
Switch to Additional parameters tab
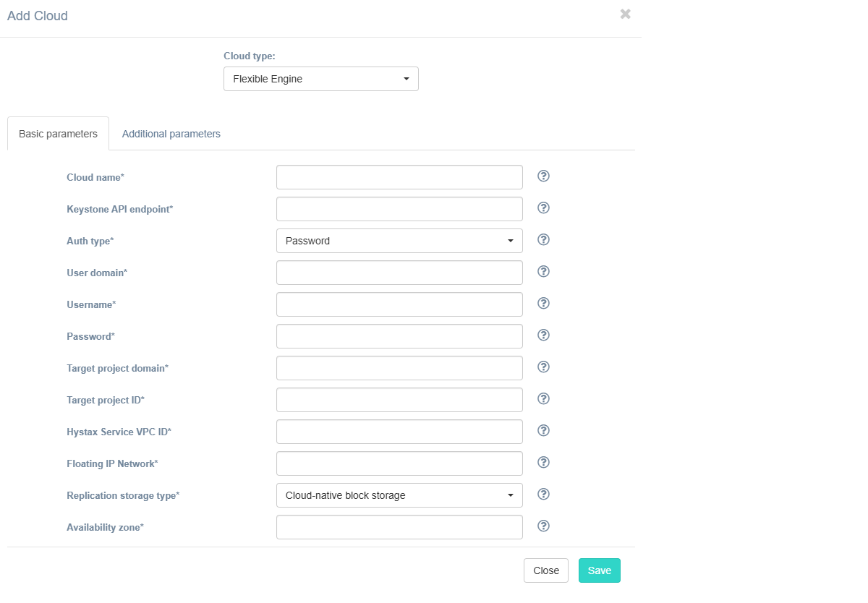tap(171, 134)
